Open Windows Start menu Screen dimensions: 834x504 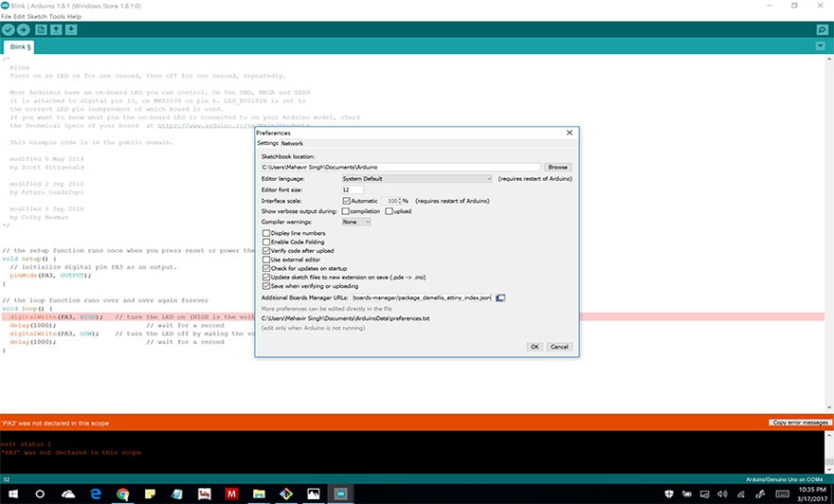coord(12,494)
